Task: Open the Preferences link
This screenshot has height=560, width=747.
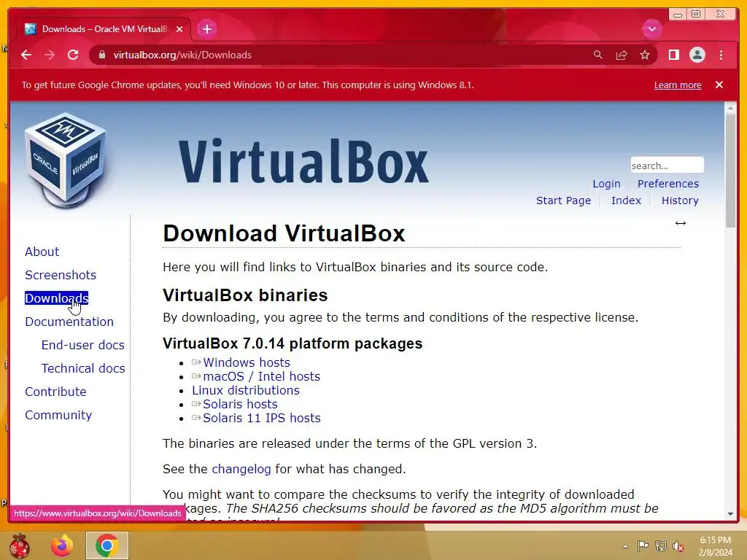Action: click(668, 184)
